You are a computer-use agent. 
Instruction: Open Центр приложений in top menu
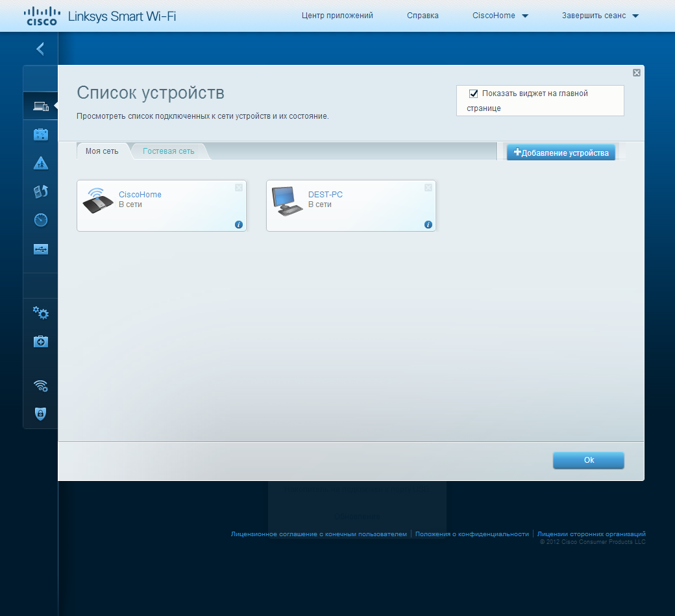[337, 16]
